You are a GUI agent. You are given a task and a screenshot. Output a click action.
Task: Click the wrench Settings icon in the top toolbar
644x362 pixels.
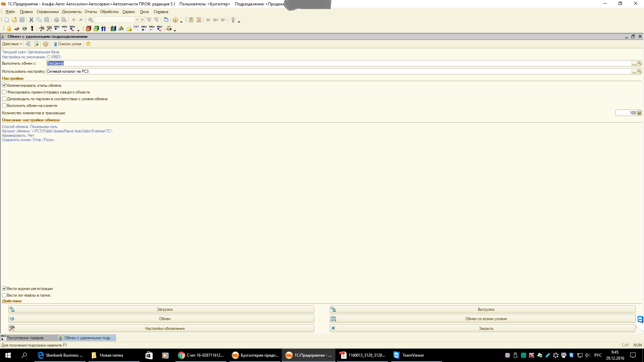click(x=233, y=20)
